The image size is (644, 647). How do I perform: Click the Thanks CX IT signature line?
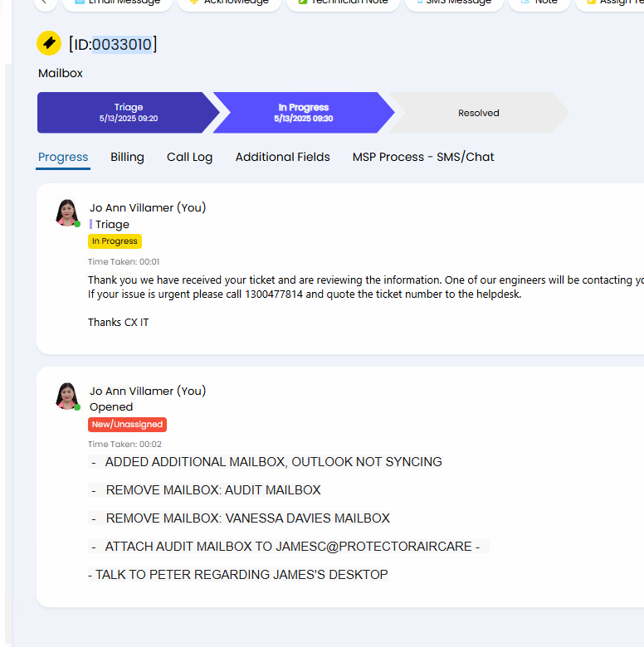point(118,323)
